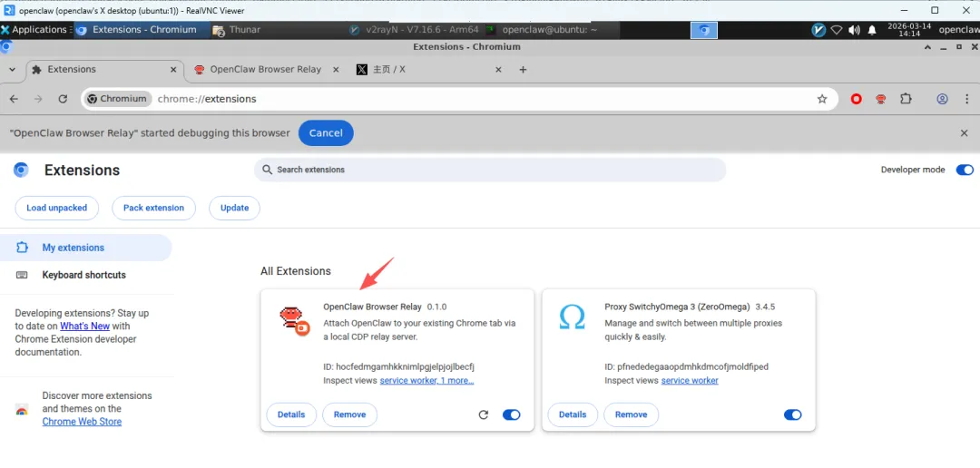
Task: Open the Chrome Web Store link
Action: tap(82, 422)
